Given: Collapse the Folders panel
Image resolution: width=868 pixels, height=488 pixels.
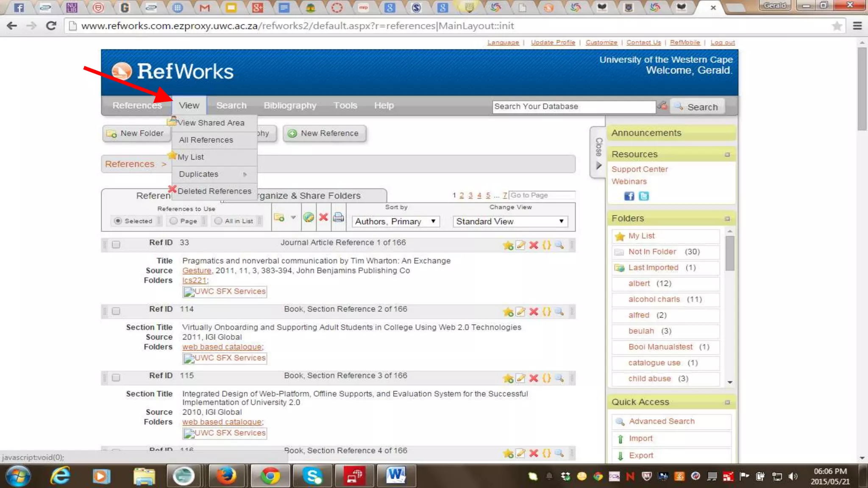Looking at the screenshot, I should pos(727,219).
